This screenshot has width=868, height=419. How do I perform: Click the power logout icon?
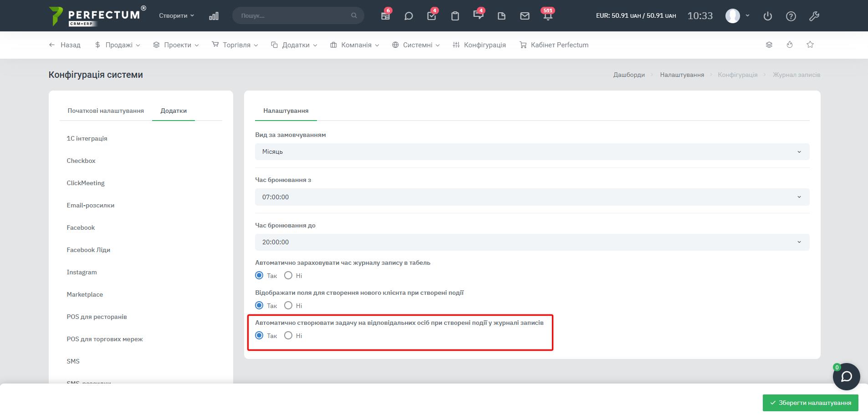coord(768,16)
